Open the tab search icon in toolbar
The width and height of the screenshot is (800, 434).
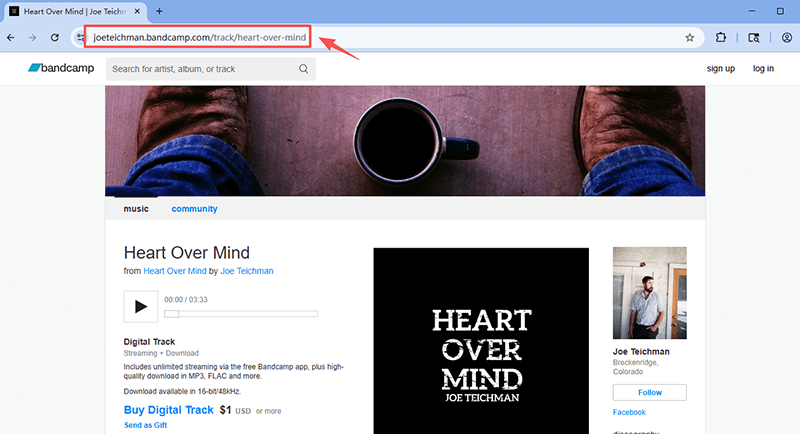tap(754, 37)
